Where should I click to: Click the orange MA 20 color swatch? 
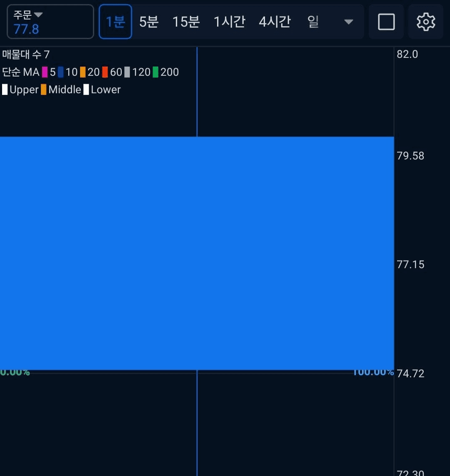tap(83, 72)
